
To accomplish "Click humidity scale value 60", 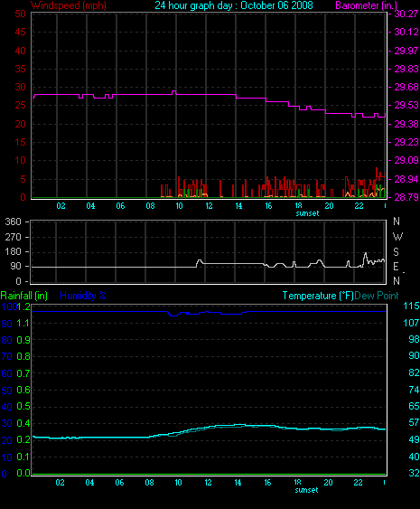I will point(7,373).
